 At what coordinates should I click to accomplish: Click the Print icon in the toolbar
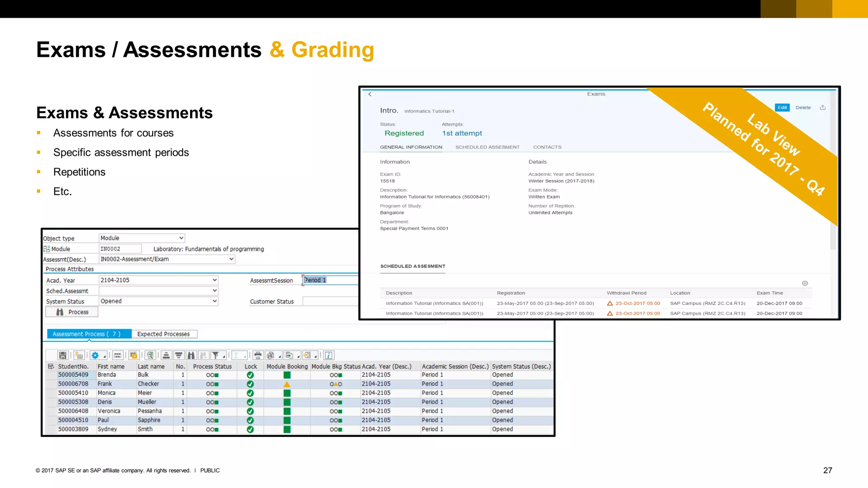pos(258,355)
